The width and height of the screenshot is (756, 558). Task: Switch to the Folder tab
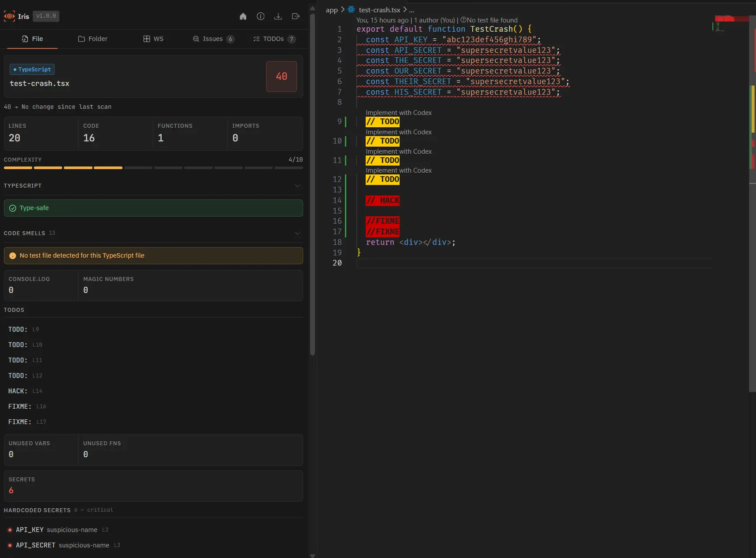tap(93, 39)
